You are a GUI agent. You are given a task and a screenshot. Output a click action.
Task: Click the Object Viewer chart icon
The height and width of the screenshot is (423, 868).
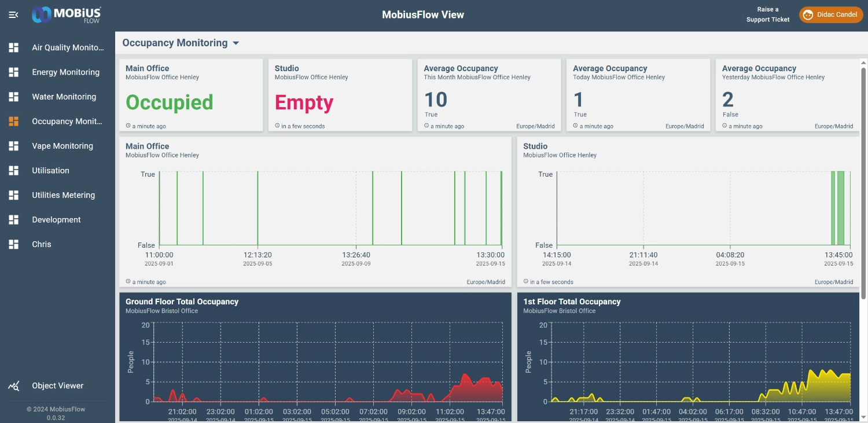(13, 386)
